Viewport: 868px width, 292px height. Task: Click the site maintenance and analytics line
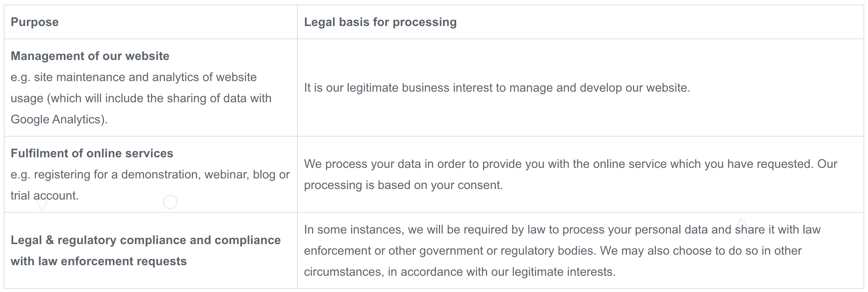point(134,77)
